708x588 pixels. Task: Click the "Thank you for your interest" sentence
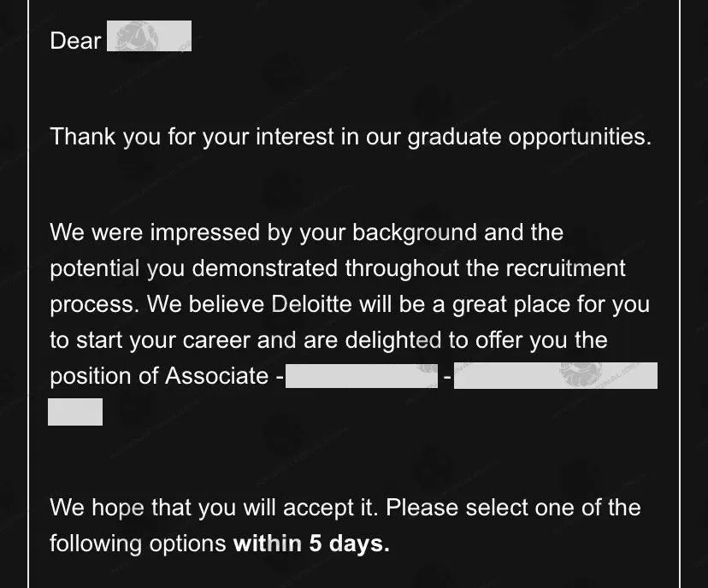351,137
